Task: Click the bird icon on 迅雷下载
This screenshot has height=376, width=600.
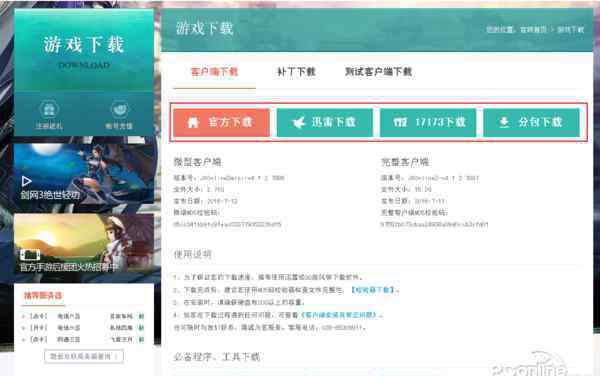Action: [299, 122]
